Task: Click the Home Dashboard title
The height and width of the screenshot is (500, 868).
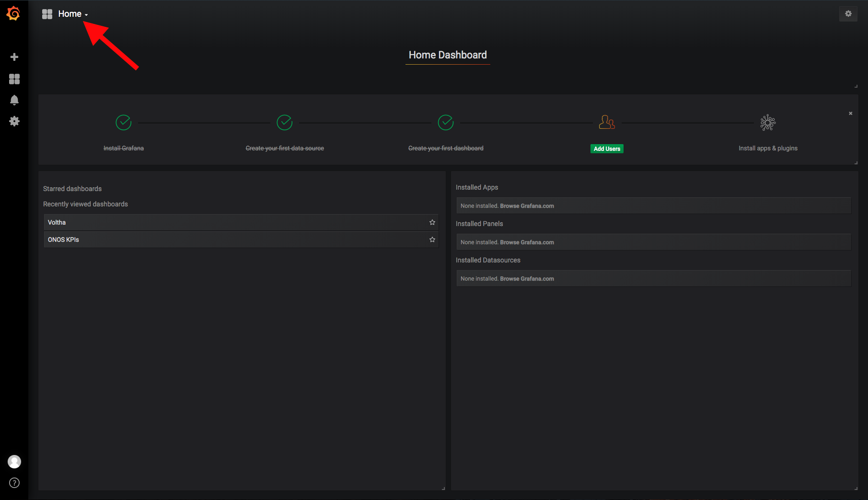Action: tap(448, 55)
